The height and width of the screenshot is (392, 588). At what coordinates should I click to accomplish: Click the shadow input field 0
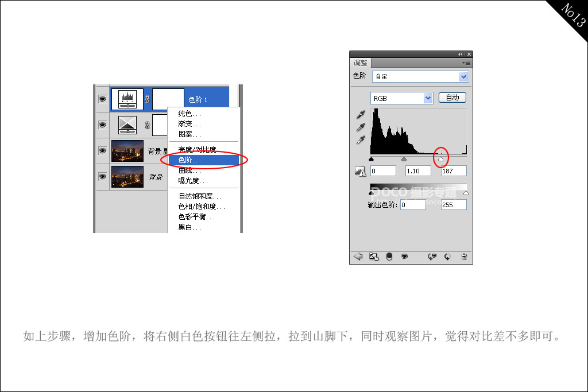pos(383,171)
